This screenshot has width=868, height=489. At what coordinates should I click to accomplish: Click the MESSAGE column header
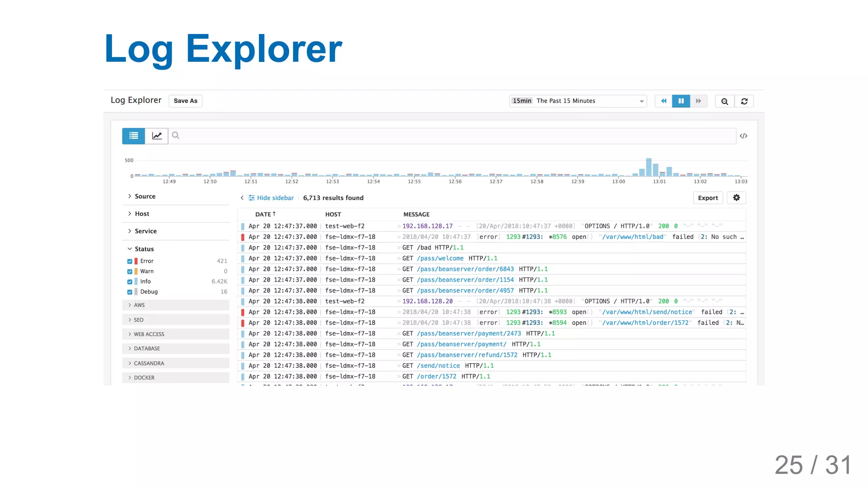416,214
